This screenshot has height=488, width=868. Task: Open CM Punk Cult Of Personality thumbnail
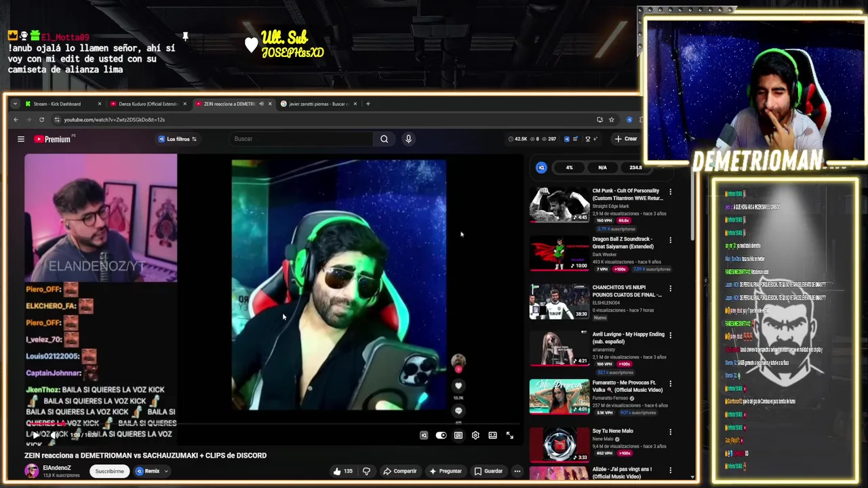(x=559, y=205)
